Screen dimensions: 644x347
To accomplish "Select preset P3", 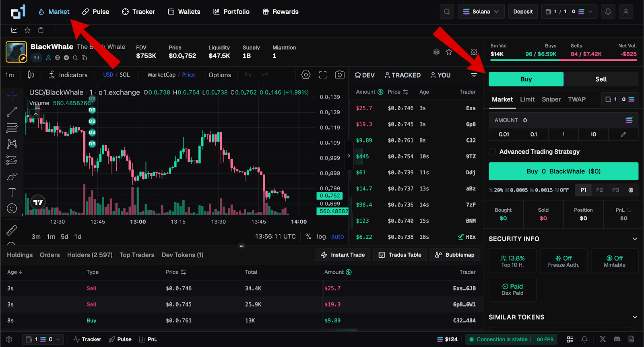I will point(615,190).
